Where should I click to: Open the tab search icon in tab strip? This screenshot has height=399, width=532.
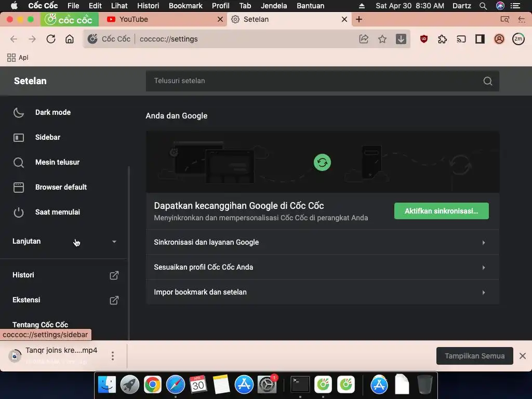coord(505,19)
